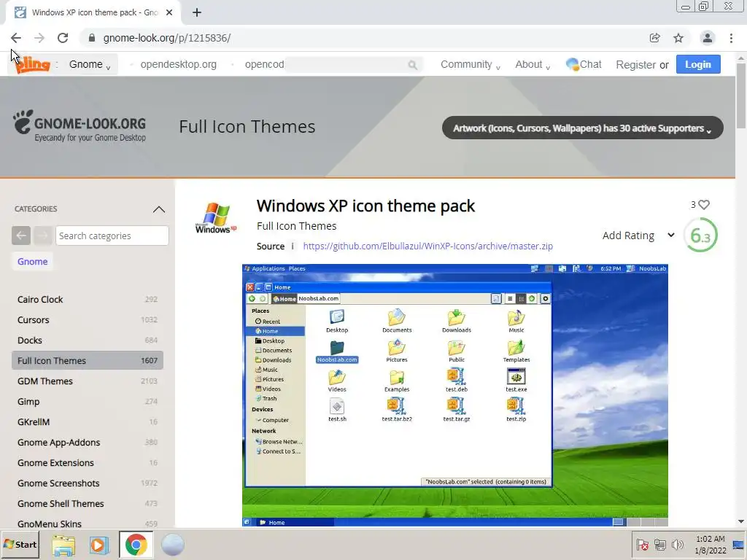Open File Explorer from taskbar
The height and width of the screenshot is (560, 747).
click(x=63, y=545)
